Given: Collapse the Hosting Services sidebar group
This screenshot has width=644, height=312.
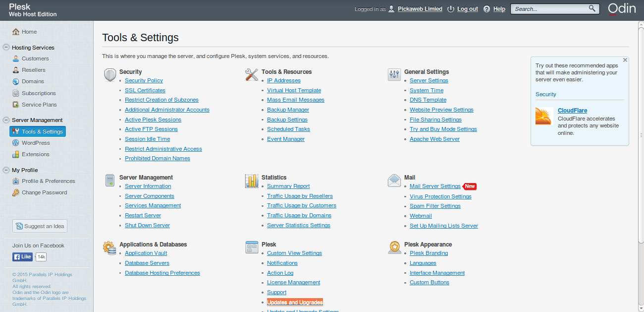Looking at the screenshot, I should point(6,48).
